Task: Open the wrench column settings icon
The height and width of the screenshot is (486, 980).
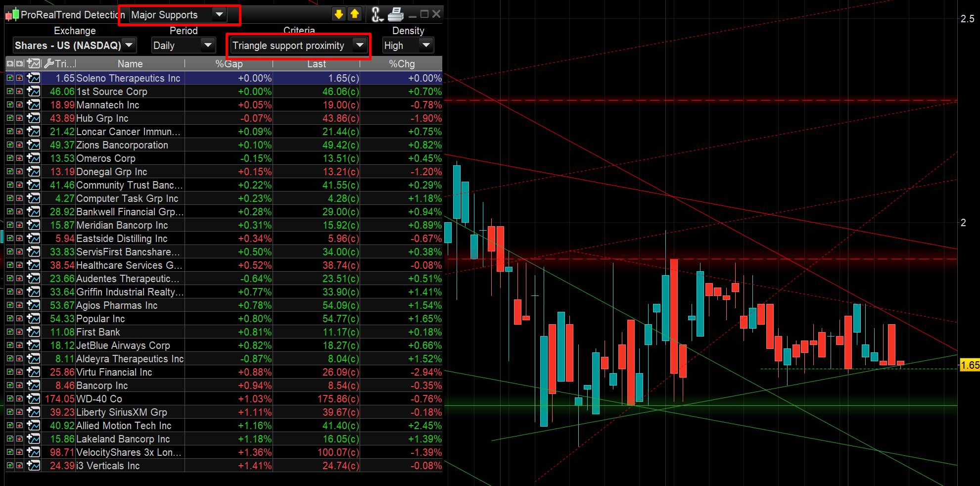Action: pos(48,63)
